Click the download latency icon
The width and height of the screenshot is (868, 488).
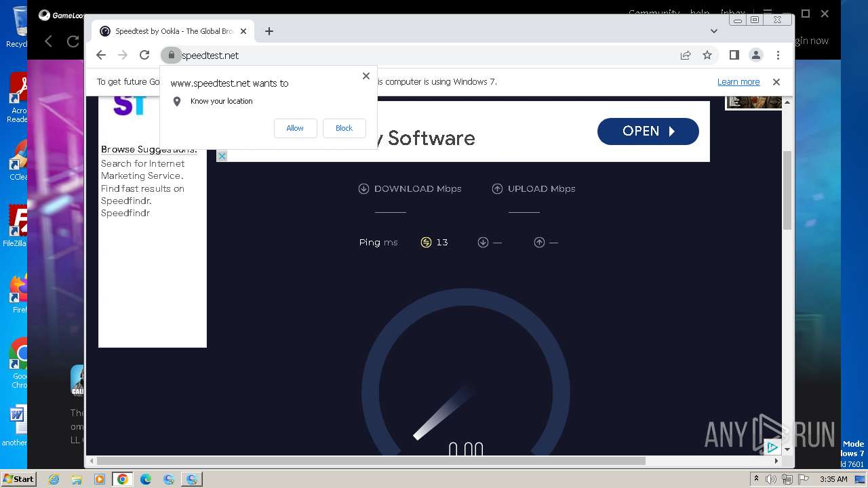click(483, 243)
